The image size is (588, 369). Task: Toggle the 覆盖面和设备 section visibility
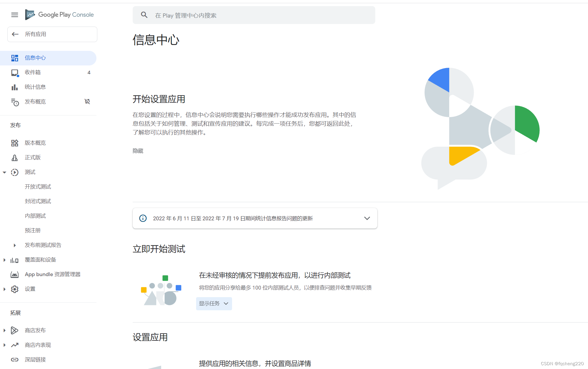[4, 260]
